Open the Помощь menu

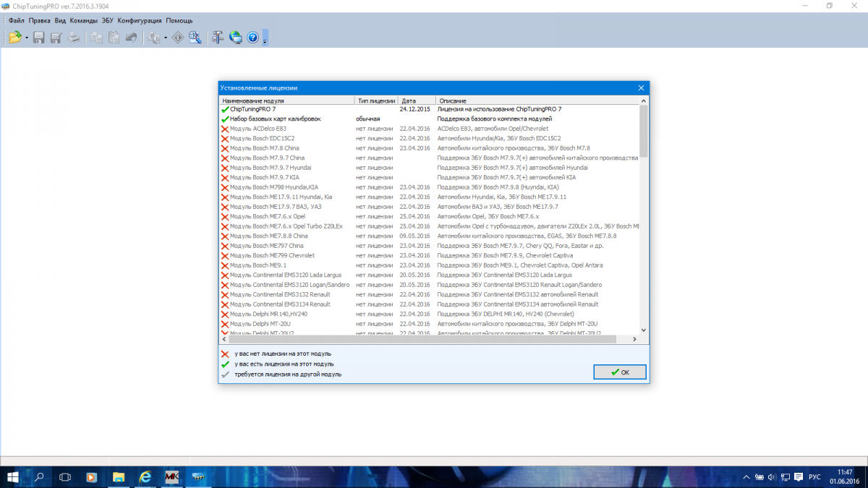pos(179,20)
